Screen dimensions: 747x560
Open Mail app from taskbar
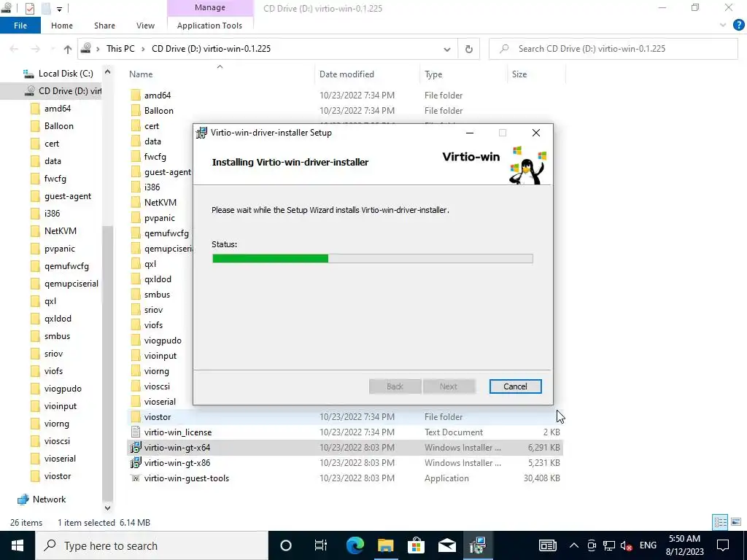click(x=447, y=545)
